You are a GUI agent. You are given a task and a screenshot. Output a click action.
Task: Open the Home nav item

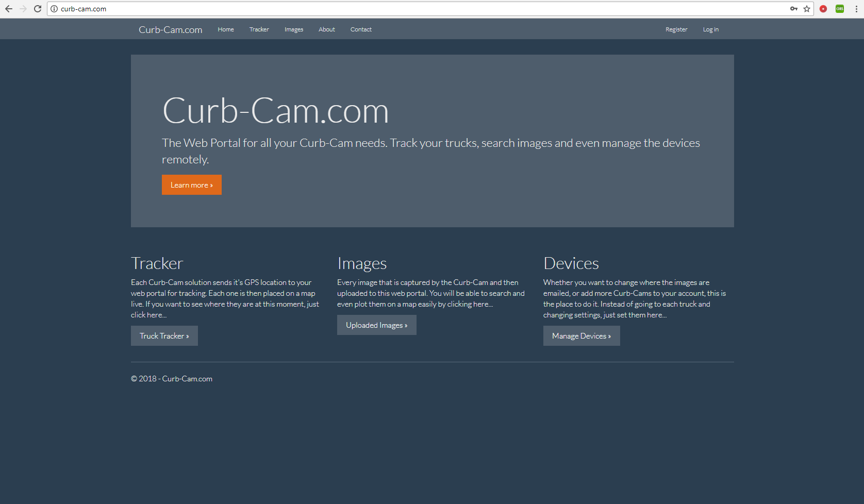click(225, 29)
